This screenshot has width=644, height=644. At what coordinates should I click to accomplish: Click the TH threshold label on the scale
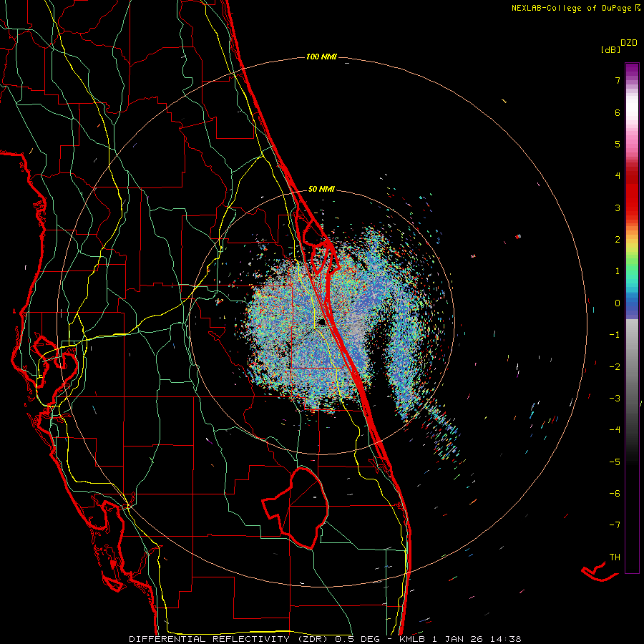[x=615, y=557]
